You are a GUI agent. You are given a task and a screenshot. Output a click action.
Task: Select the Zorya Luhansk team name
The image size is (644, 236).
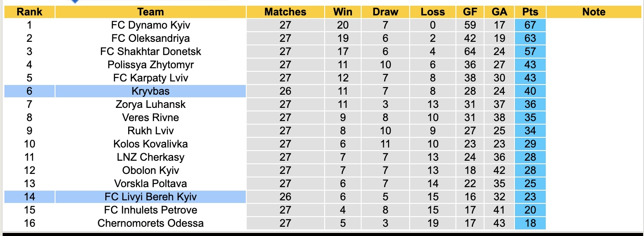tap(151, 104)
